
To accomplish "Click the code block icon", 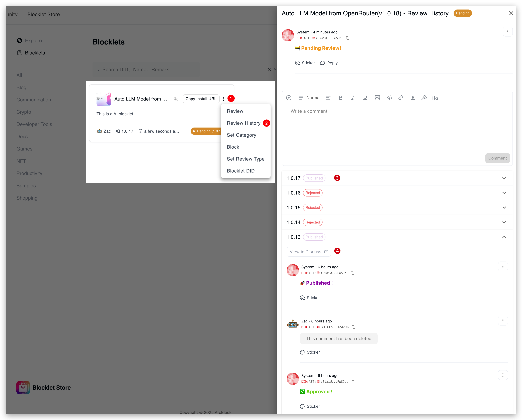I will (x=389, y=98).
